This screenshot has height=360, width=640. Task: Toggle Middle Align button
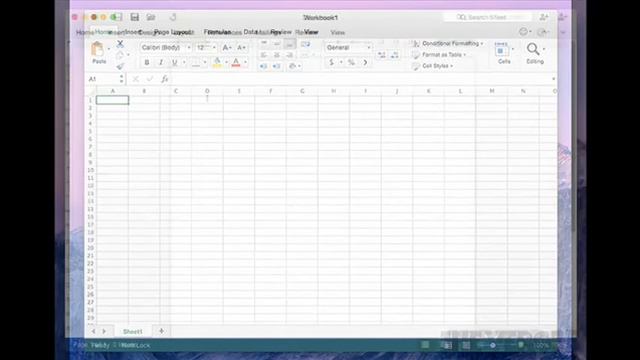277,44
